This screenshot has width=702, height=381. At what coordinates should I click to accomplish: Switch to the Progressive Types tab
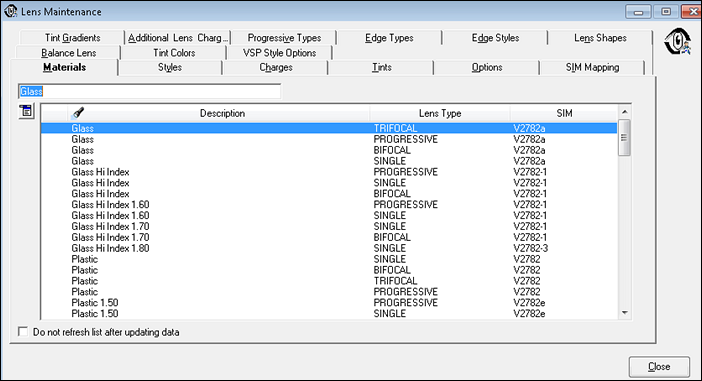284,38
